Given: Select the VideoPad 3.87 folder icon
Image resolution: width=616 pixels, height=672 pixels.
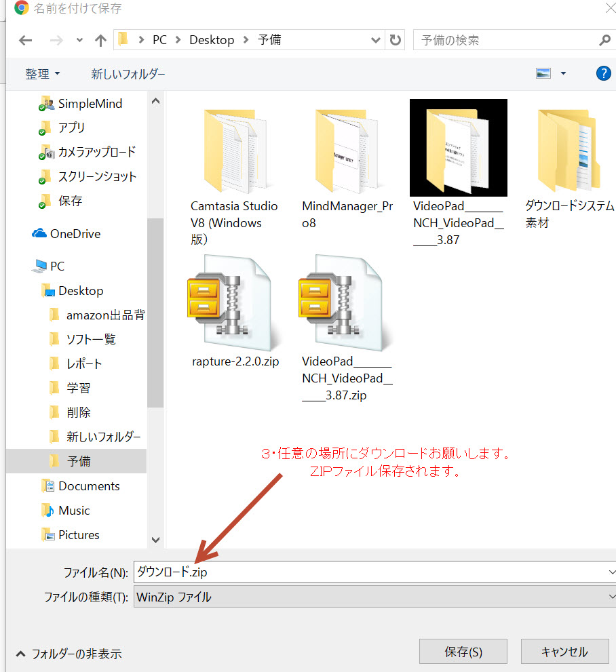Looking at the screenshot, I should click(458, 148).
